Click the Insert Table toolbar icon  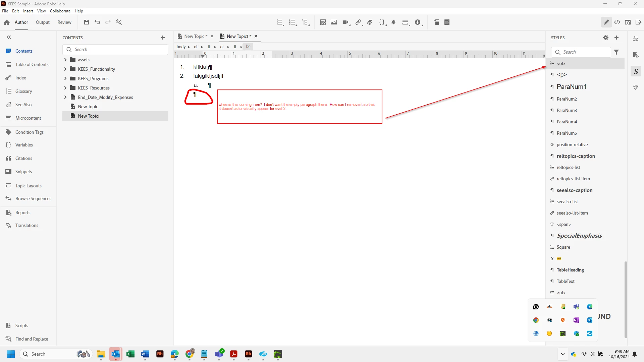323,22
